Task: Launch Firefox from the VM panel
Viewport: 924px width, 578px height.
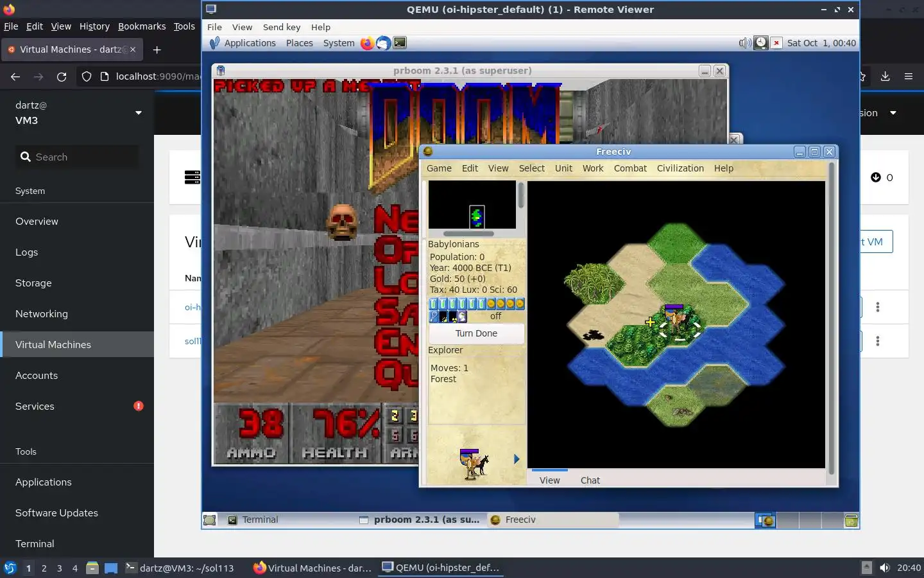Action: tap(367, 43)
